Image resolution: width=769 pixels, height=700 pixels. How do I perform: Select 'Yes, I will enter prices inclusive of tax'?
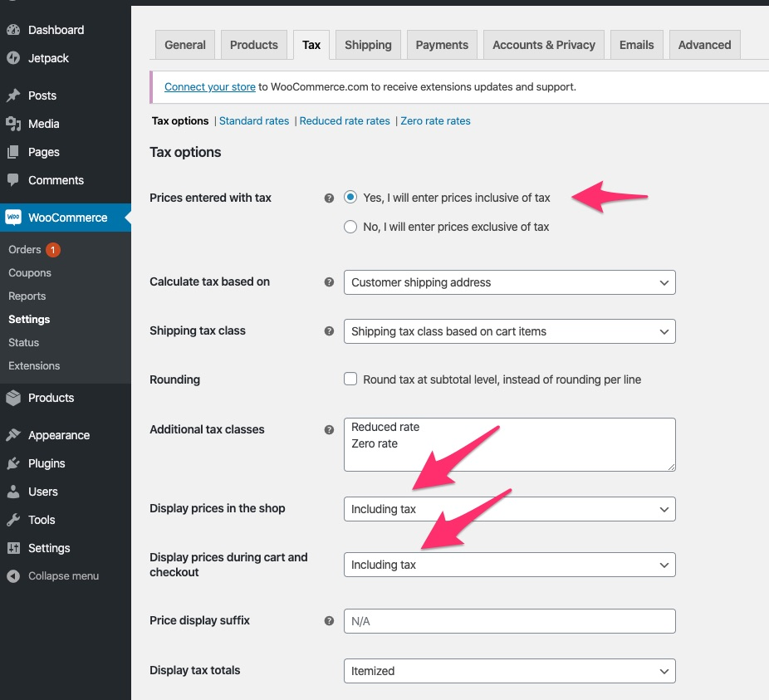[x=350, y=197]
